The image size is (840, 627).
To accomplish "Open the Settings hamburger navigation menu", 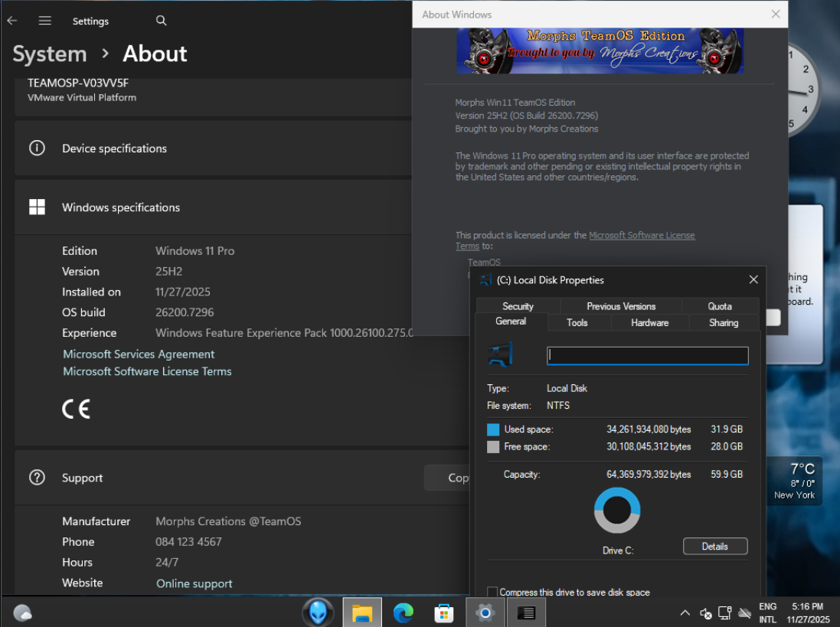I will 45,21.
